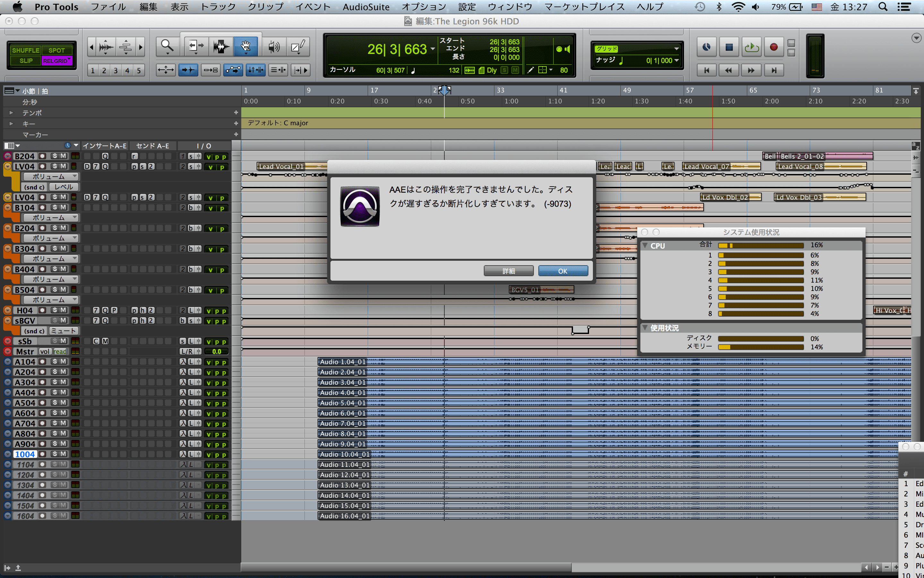Open the マーケットプレイス menu
924x578 pixels.
pyautogui.click(x=584, y=7)
